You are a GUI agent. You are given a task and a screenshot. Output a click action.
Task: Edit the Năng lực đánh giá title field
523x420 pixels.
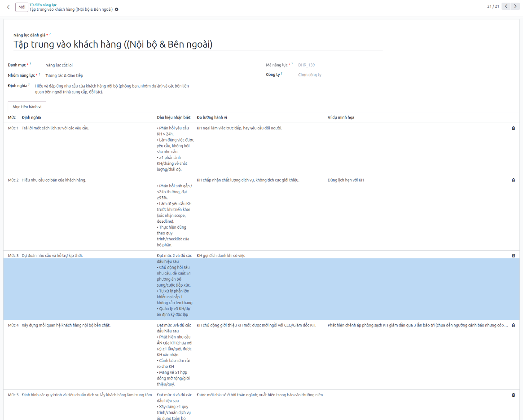click(x=198, y=44)
